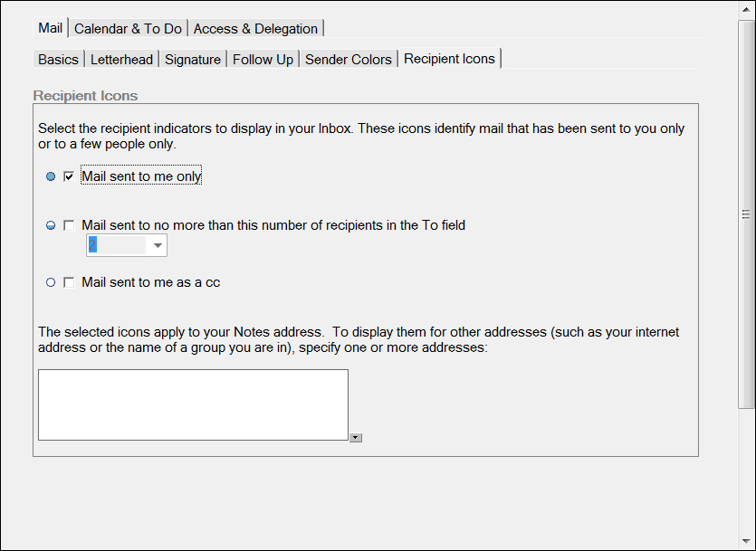Image resolution: width=756 pixels, height=551 pixels.
Task: Check Mail sent to me as a cc
Action: pos(69,282)
